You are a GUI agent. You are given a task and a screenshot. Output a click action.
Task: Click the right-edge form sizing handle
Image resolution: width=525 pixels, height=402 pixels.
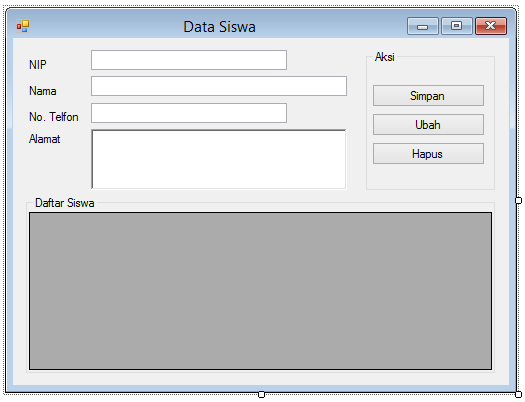pos(518,200)
